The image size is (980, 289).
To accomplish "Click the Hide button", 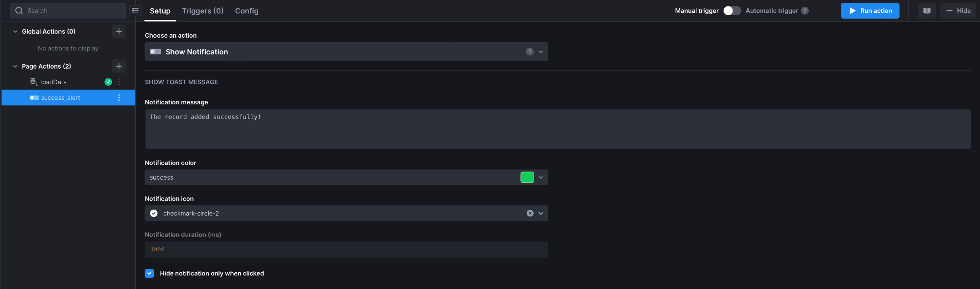I will tap(957, 11).
